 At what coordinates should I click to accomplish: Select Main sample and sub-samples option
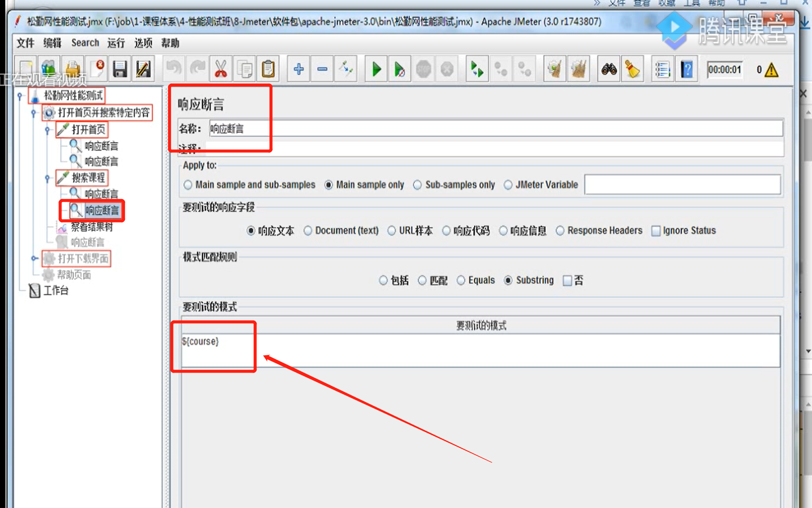tap(188, 185)
